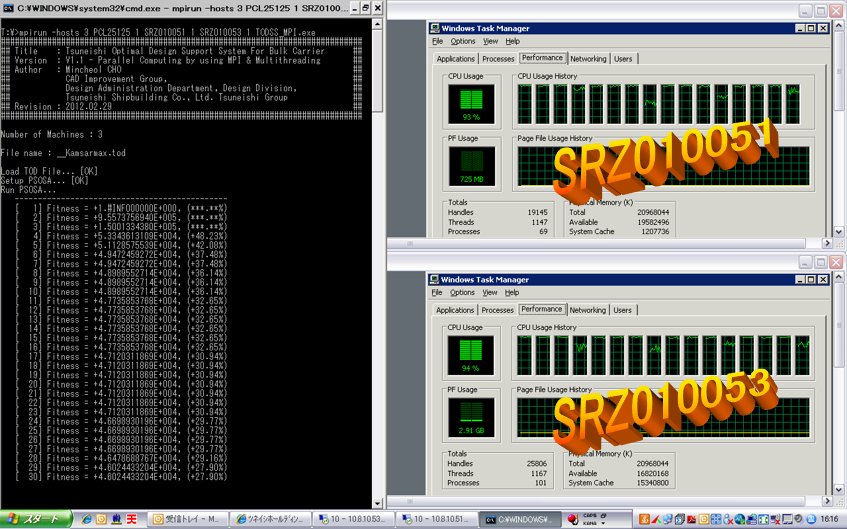The height and width of the screenshot is (529, 847).
Task: Select Users tab in lower Task Manager
Action: (x=623, y=310)
